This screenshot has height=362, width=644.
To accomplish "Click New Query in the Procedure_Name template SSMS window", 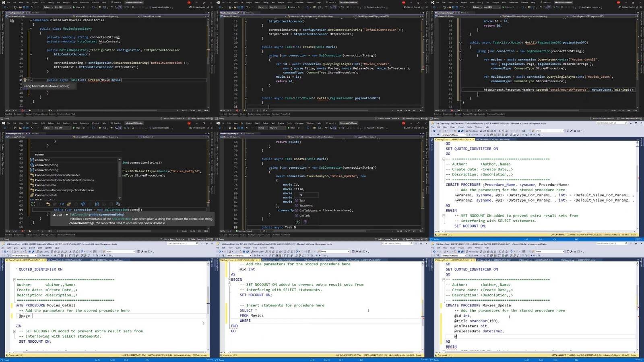I will point(472,131).
